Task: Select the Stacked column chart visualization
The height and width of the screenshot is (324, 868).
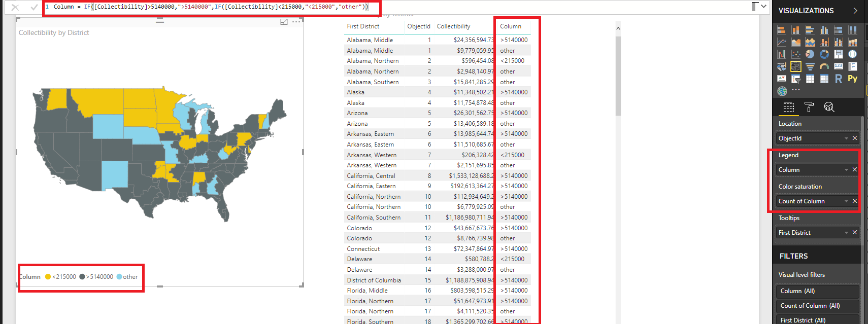Action: (795, 30)
